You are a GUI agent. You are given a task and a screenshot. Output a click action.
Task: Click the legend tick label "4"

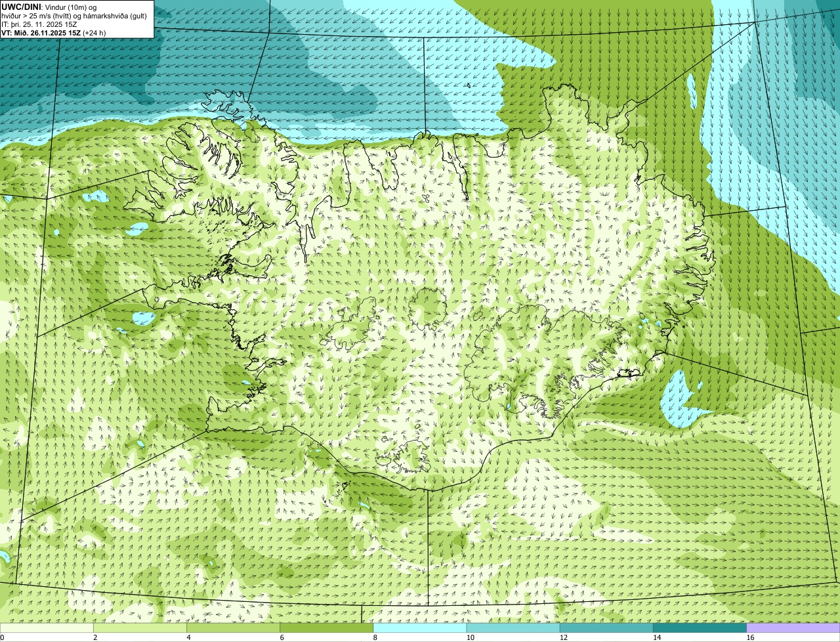pyautogui.click(x=188, y=637)
